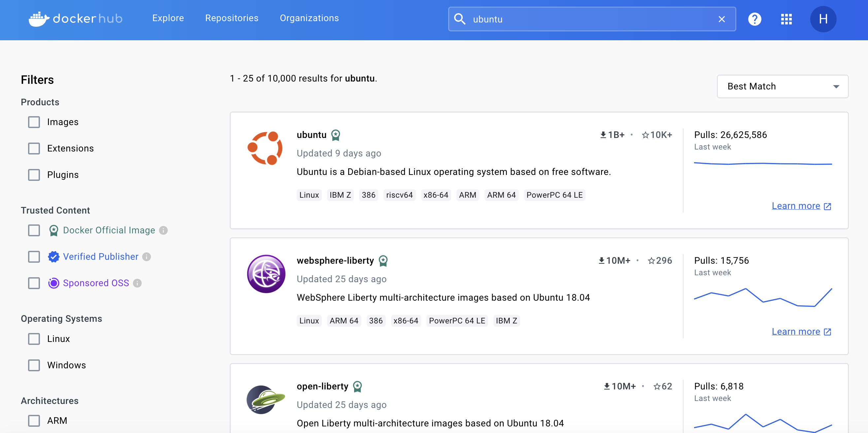The image size is (868, 433).
Task: Open the user avatar H menu
Action: pyautogui.click(x=823, y=19)
